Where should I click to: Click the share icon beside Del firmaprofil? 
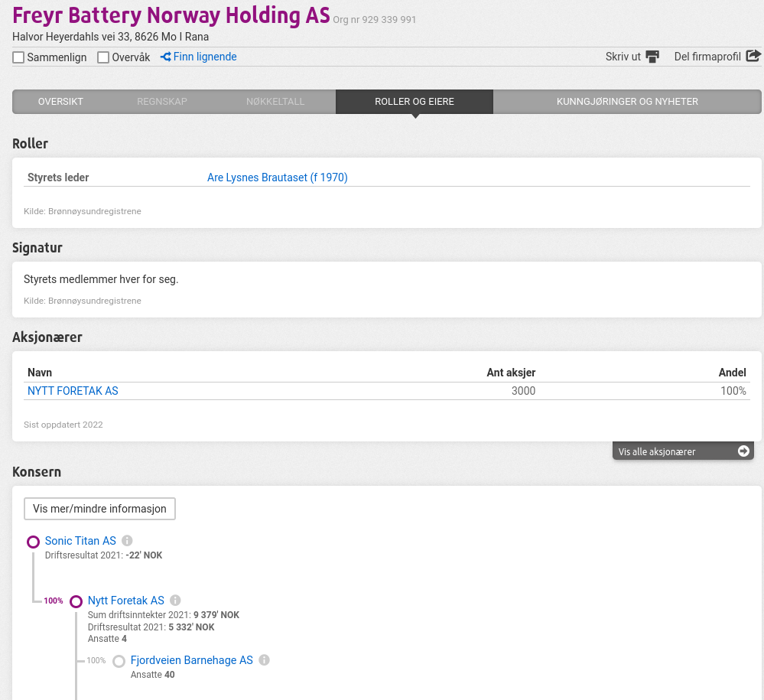[x=753, y=56]
